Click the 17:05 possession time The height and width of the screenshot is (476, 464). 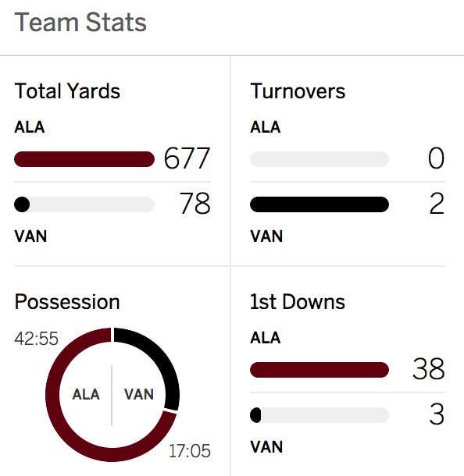(x=189, y=451)
